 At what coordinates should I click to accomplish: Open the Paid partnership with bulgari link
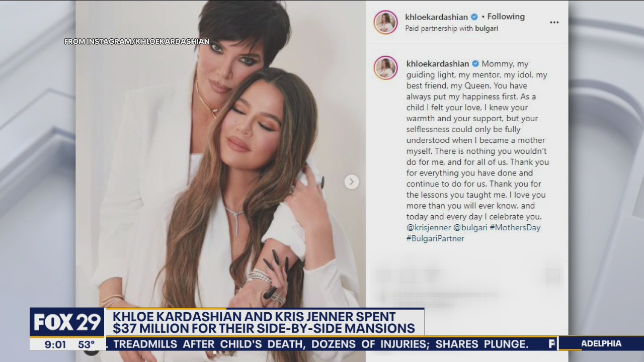point(452,29)
